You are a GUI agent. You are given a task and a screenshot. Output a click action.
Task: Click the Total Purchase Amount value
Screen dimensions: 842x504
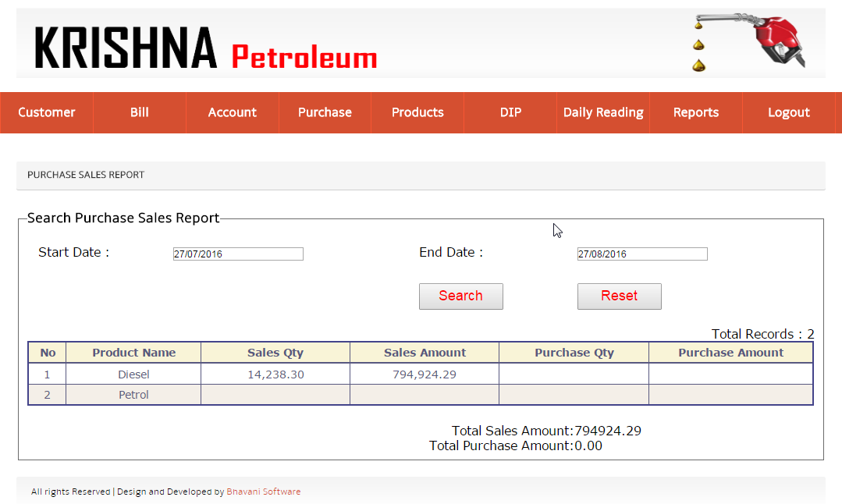click(588, 446)
